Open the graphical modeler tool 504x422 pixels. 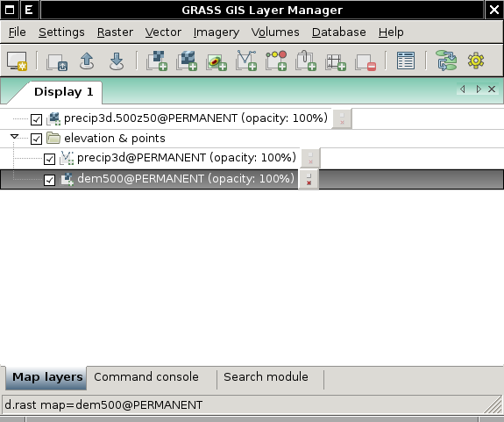(446, 61)
